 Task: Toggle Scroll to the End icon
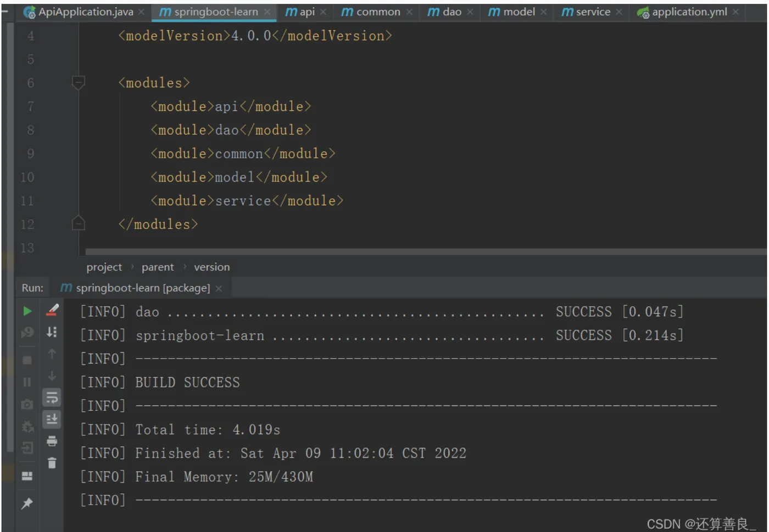click(52, 419)
